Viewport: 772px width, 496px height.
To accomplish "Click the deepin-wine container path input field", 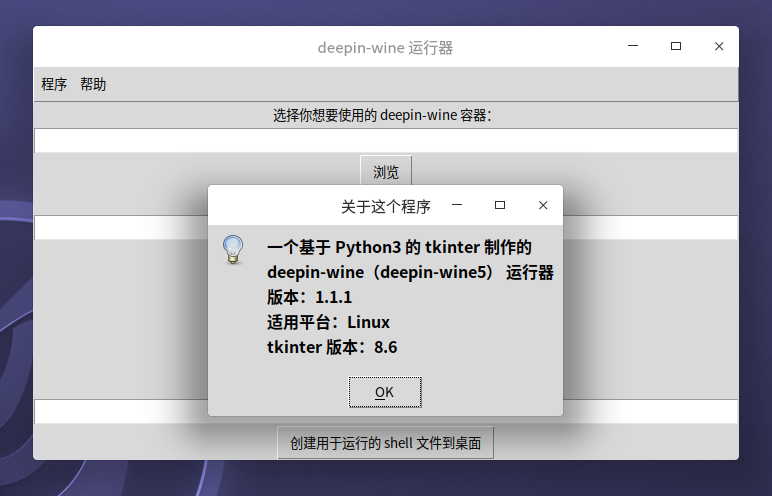I will (386, 140).
